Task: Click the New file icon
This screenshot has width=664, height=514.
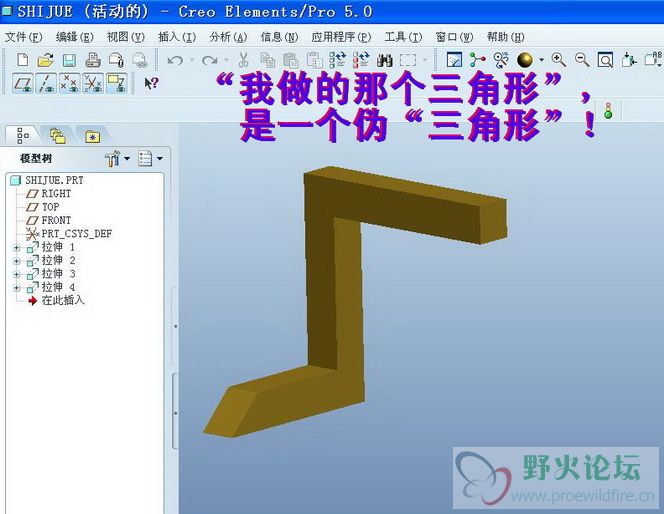Action: (x=22, y=60)
